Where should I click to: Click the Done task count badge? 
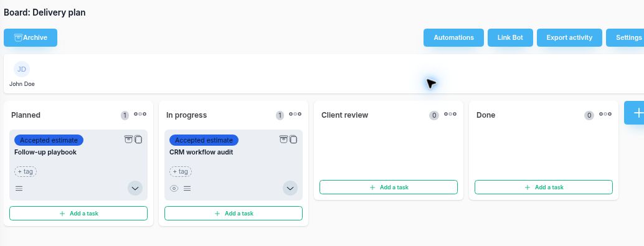tap(589, 115)
